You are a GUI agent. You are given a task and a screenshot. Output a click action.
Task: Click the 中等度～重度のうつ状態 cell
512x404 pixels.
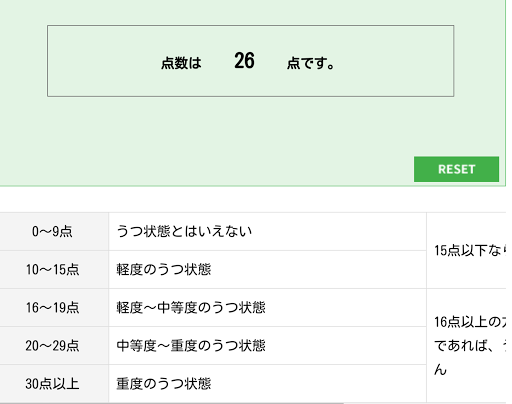pos(267,345)
